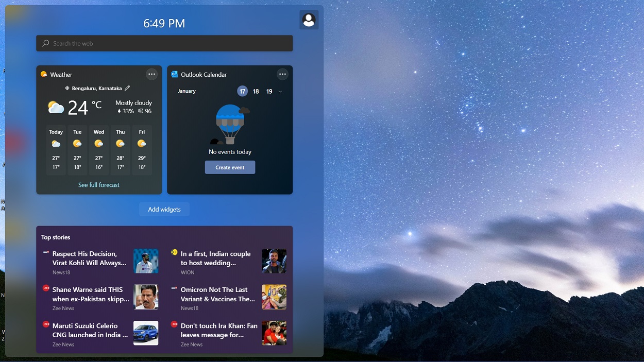Viewport: 644px width, 362px height.
Task: Click the large Mostly cloudy weather icon
Action: 55,107
